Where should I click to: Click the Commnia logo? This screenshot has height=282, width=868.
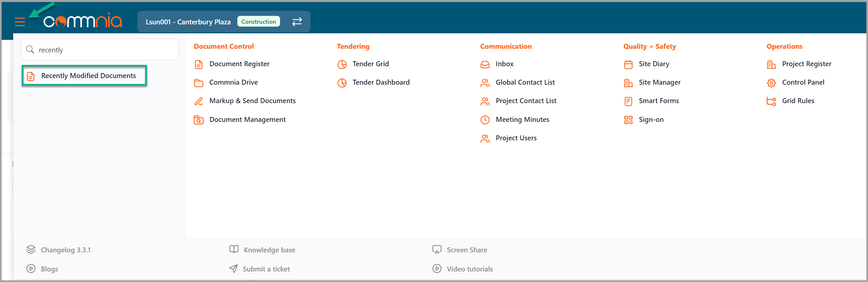(83, 21)
